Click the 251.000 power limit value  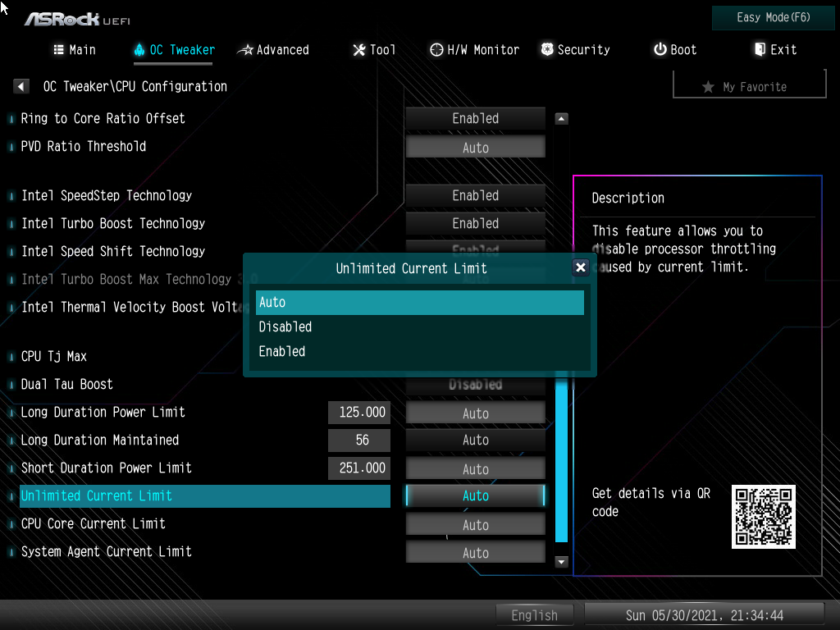pyautogui.click(x=359, y=468)
